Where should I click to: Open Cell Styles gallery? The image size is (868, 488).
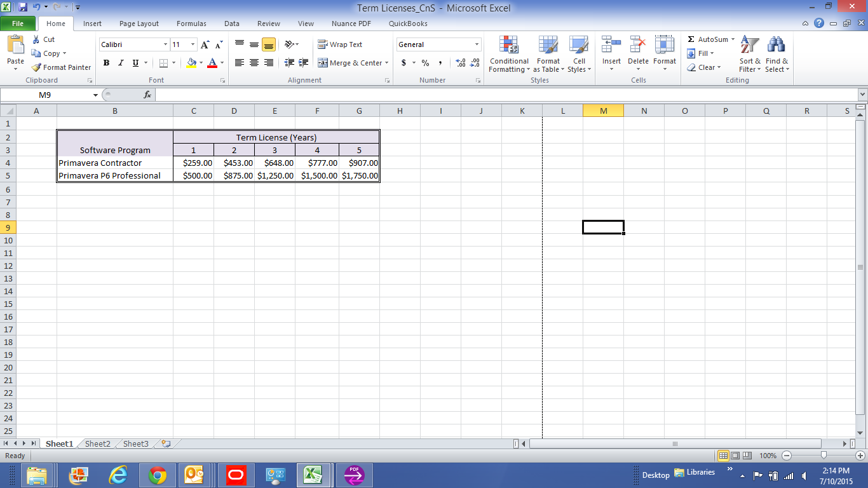(x=579, y=55)
